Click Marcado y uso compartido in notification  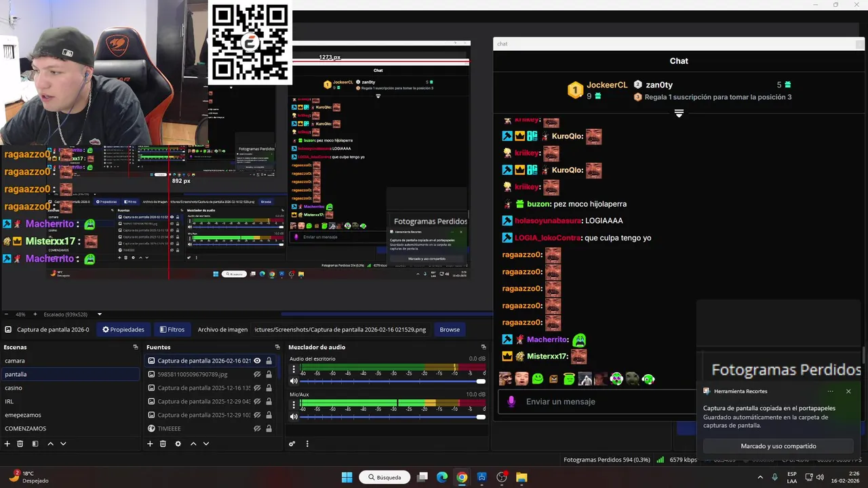point(778,446)
